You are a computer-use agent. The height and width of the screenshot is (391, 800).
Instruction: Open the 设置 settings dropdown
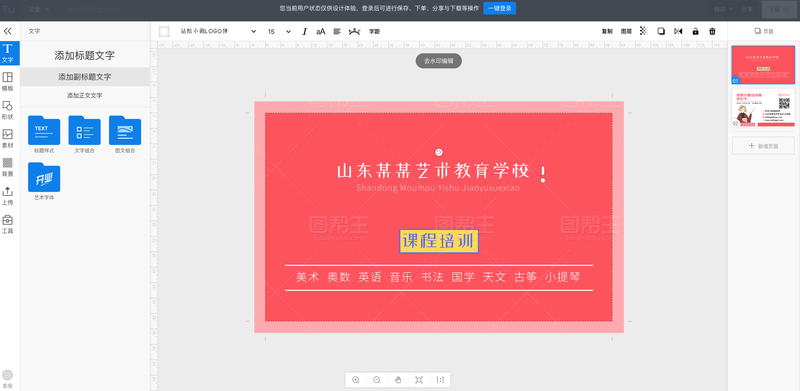pos(39,9)
